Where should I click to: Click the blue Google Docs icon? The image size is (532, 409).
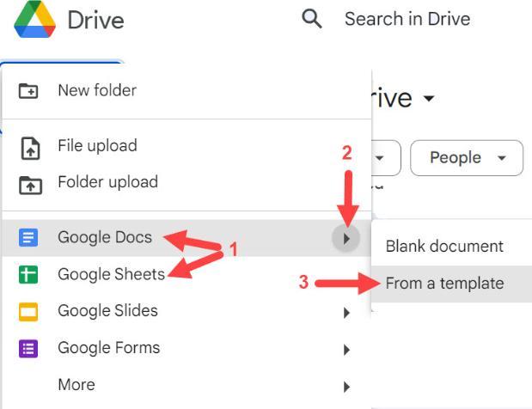coord(28,237)
